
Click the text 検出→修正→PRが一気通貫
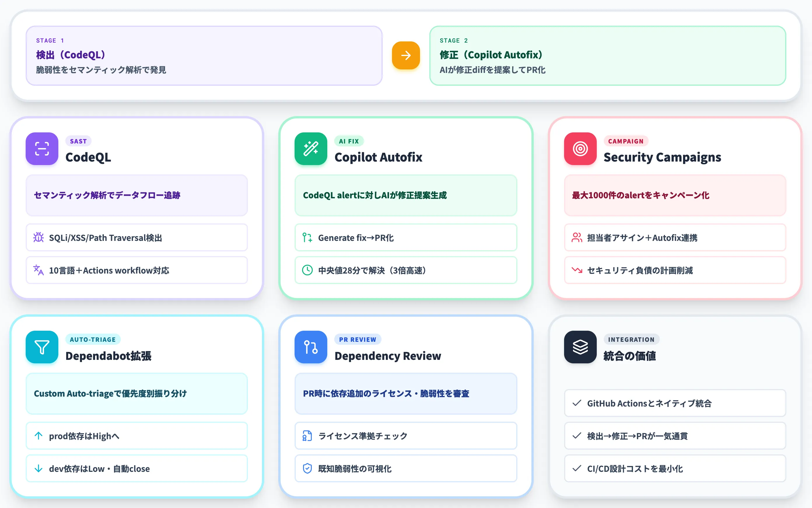pyautogui.click(x=637, y=436)
